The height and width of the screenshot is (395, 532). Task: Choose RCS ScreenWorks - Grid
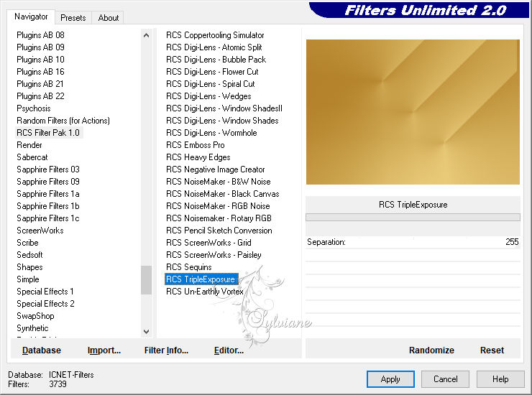(x=208, y=243)
